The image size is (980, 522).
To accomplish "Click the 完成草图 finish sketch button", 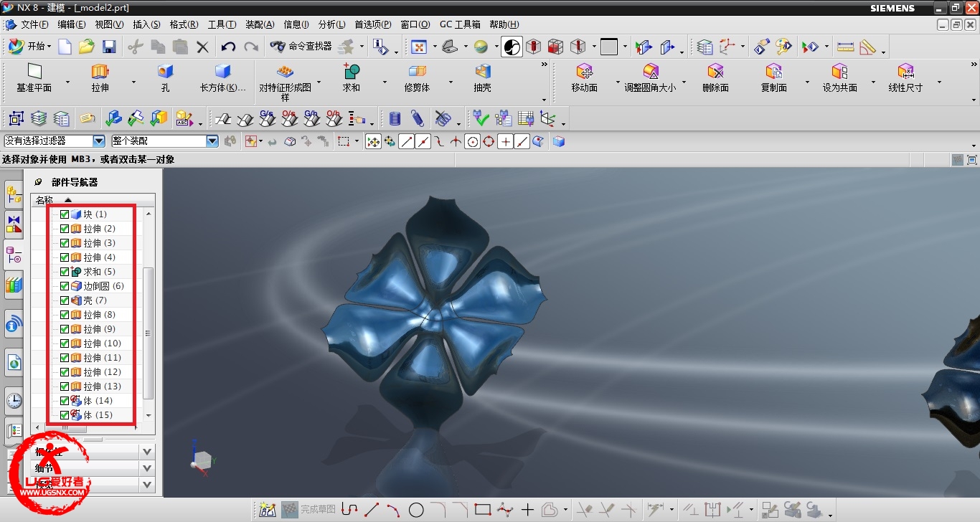I will click(x=308, y=510).
